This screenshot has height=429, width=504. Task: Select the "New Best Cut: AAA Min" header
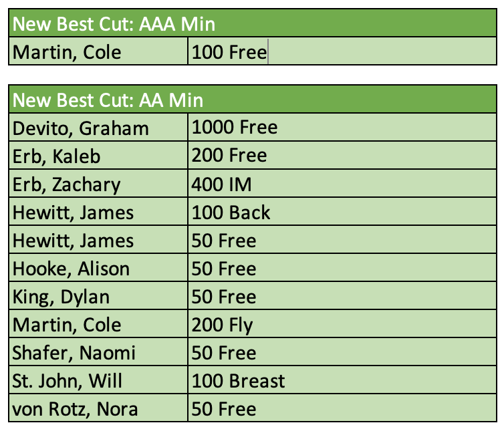[x=114, y=25]
